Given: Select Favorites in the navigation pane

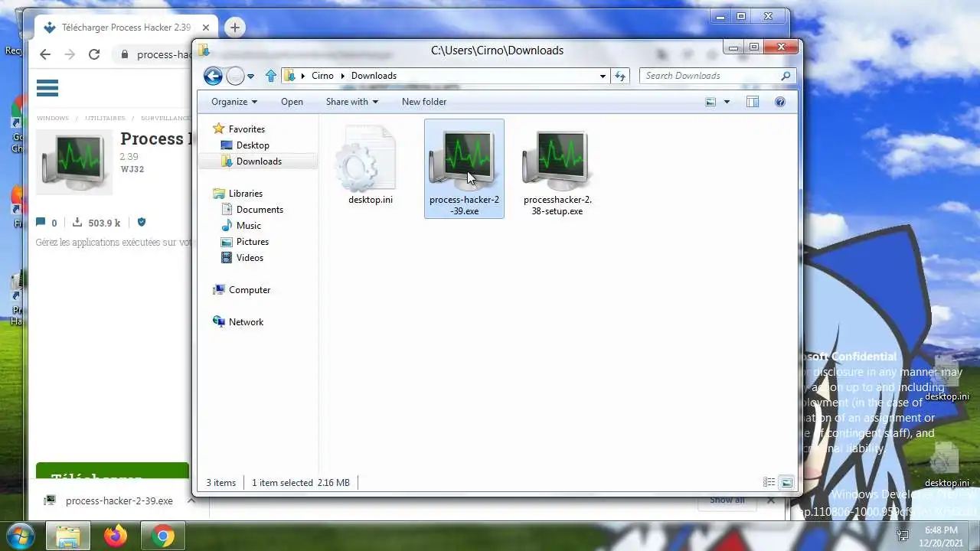Looking at the screenshot, I should pos(239,129).
